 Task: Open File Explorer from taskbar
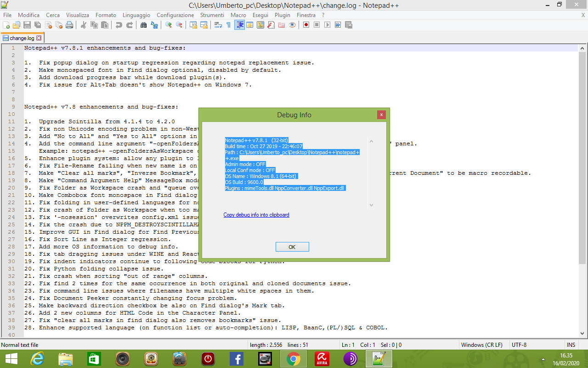(66, 359)
